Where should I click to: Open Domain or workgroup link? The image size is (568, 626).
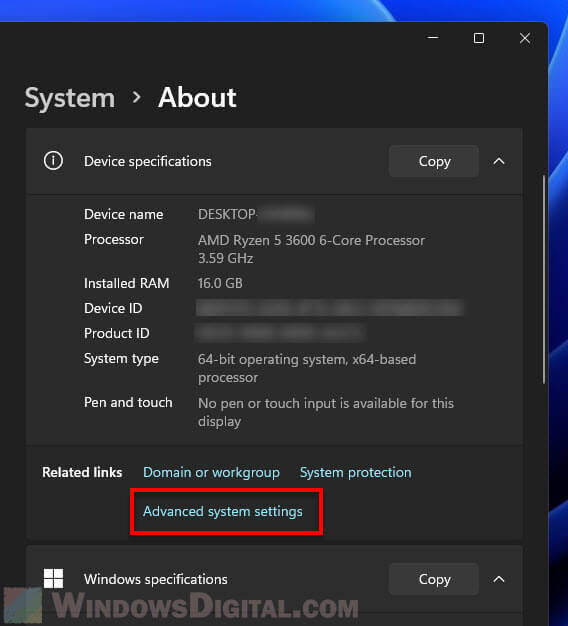pos(211,472)
